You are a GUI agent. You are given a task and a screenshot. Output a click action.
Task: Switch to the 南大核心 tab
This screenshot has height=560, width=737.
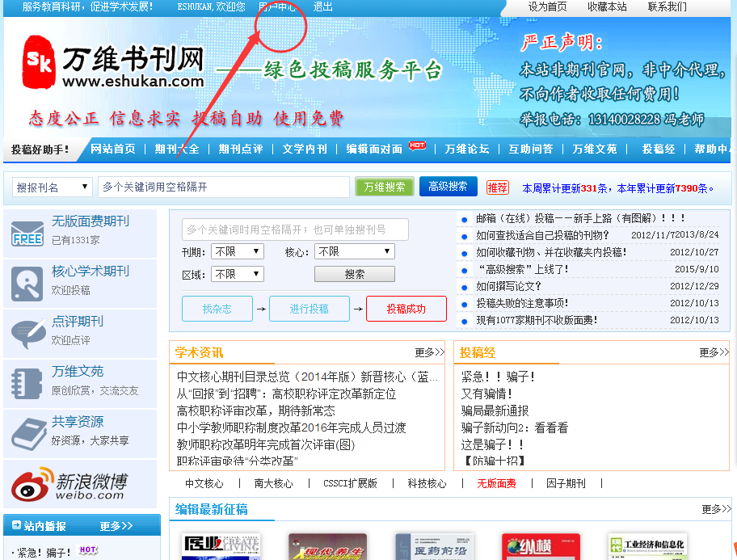coord(273,483)
